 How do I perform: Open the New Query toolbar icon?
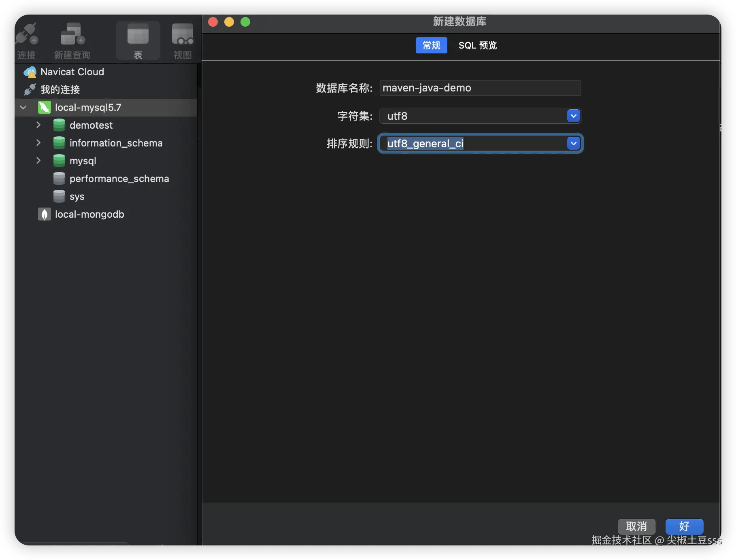coord(72,34)
